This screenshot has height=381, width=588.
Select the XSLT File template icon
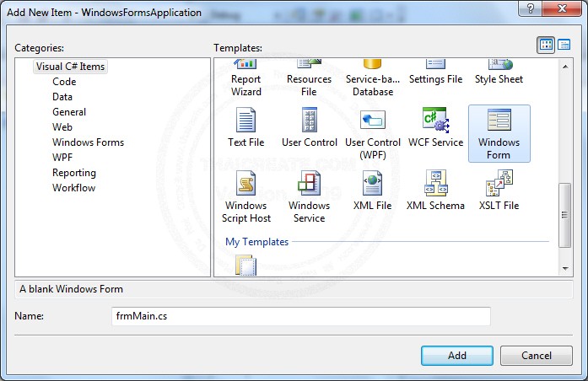click(x=499, y=183)
